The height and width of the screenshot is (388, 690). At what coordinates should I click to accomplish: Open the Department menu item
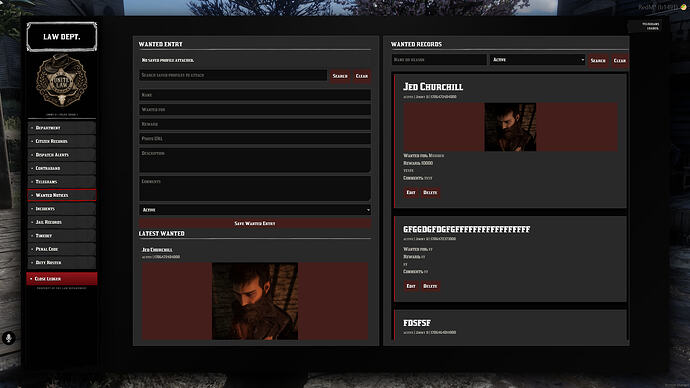[62, 128]
